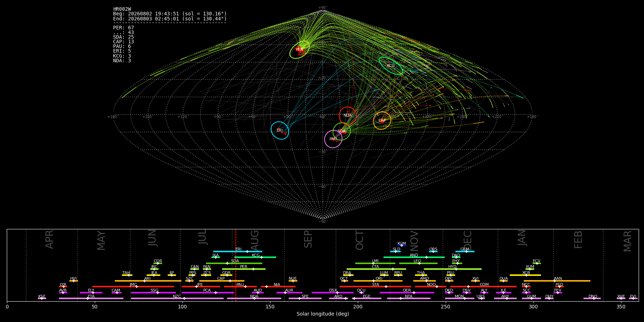
Task: Click the KCG radiant ellipse
Action: (x=391, y=66)
